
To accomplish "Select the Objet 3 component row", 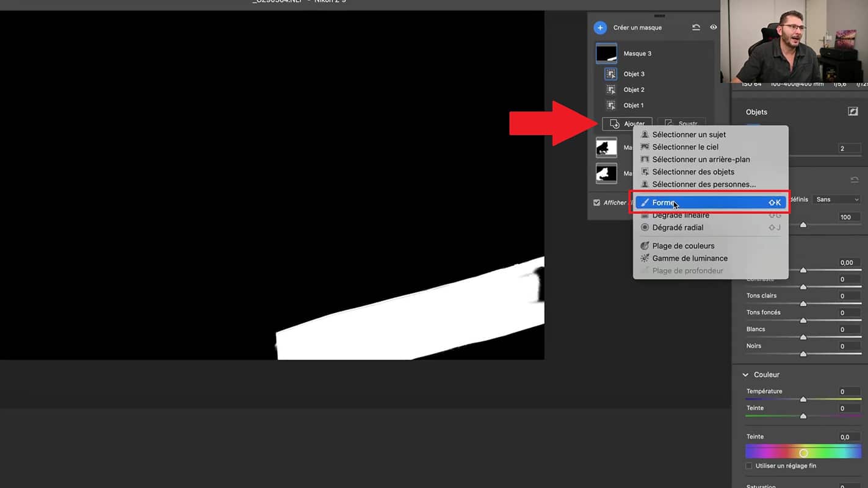I will [654, 74].
